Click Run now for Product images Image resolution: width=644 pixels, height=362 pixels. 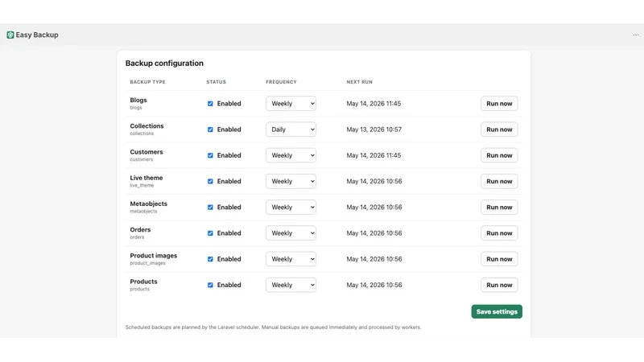tap(499, 259)
